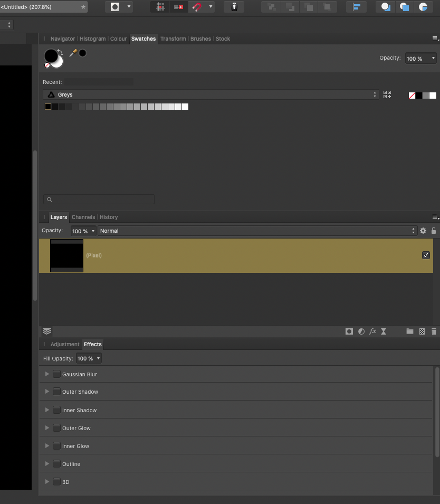Switch to the Adjustment tab
This screenshot has height=504, width=440.
(x=64, y=344)
